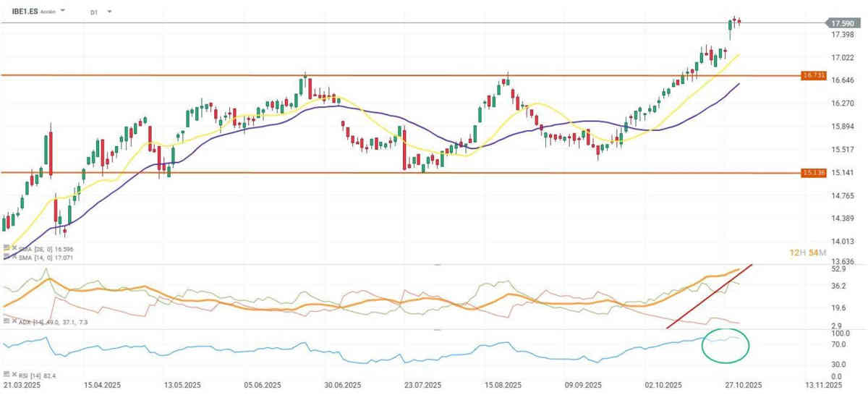Select the red trendline on ADX panel
Image resolution: width=868 pixels, height=395 pixels.
tap(709, 297)
